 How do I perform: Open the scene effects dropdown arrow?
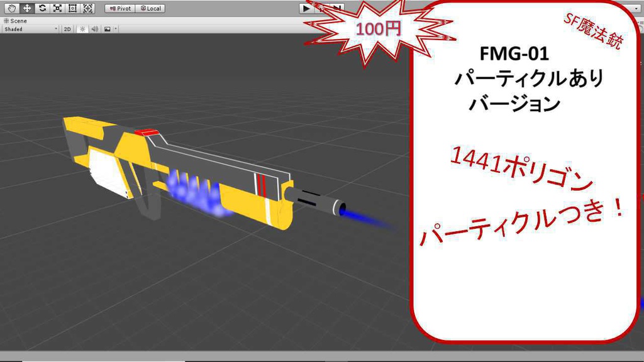click(116, 29)
